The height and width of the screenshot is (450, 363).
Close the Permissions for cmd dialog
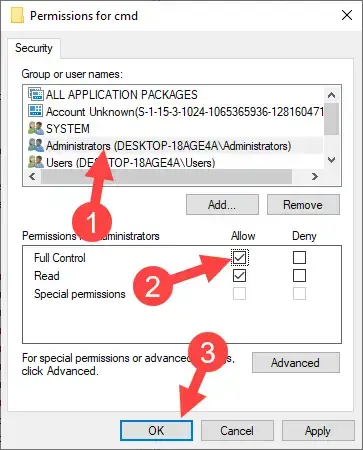347,15
